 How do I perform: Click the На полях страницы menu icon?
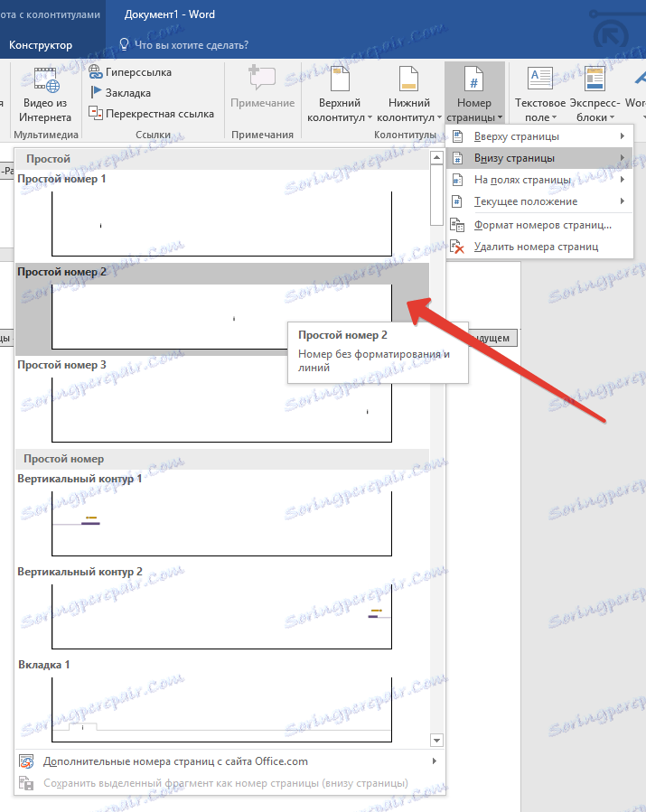(457, 180)
